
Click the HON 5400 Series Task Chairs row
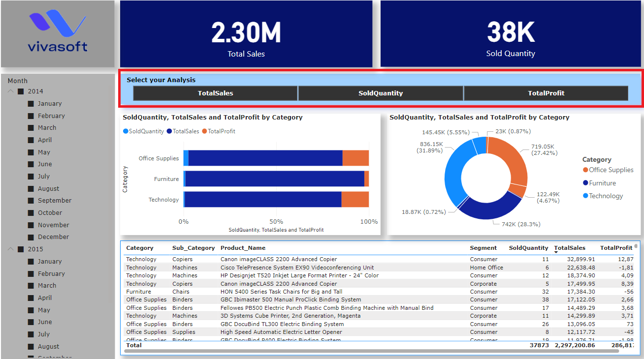point(276,292)
